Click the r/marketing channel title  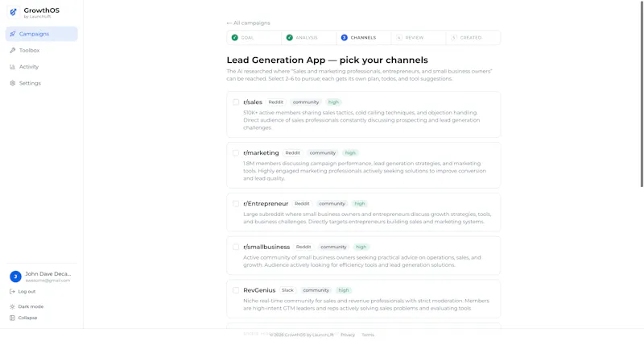coord(261,153)
